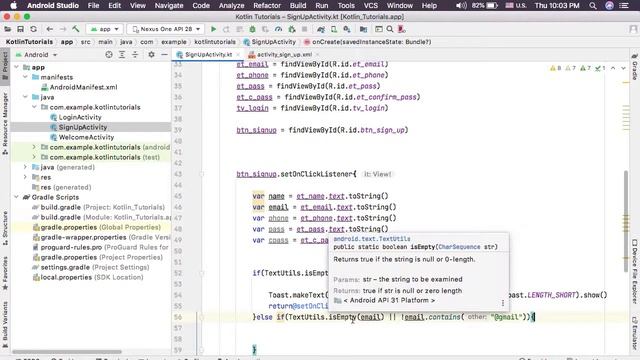
Task: Toggle the Project tool window button
Action: click(x=5, y=67)
